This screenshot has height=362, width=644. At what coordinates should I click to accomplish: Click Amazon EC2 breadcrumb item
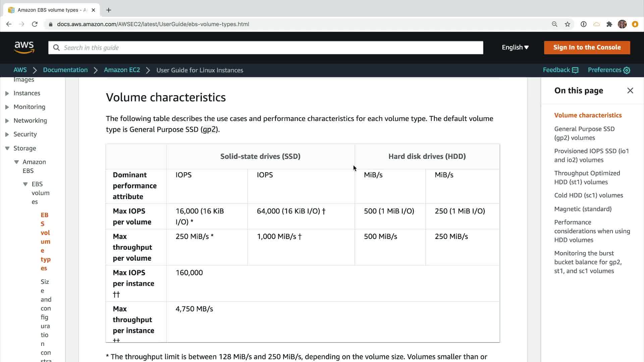(x=122, y=70)
